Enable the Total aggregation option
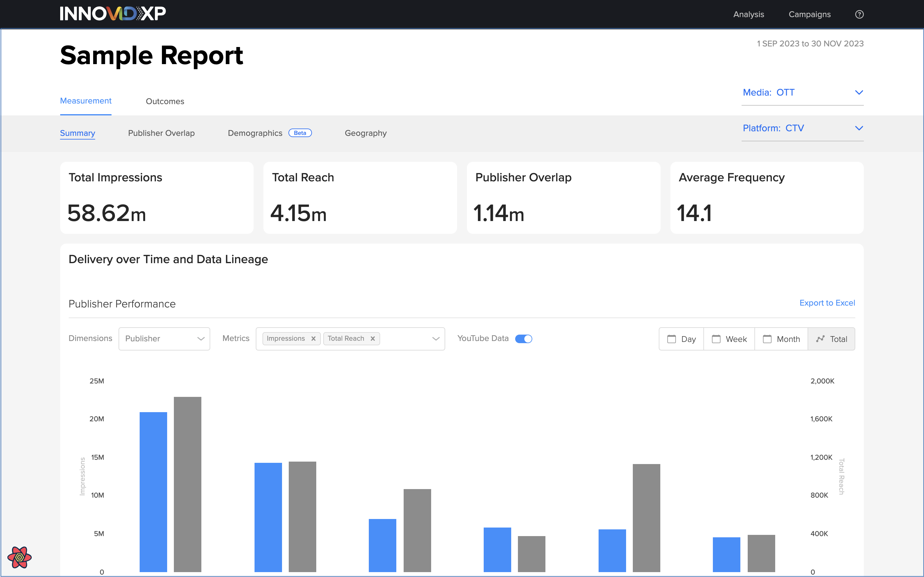 click(832, 339)
